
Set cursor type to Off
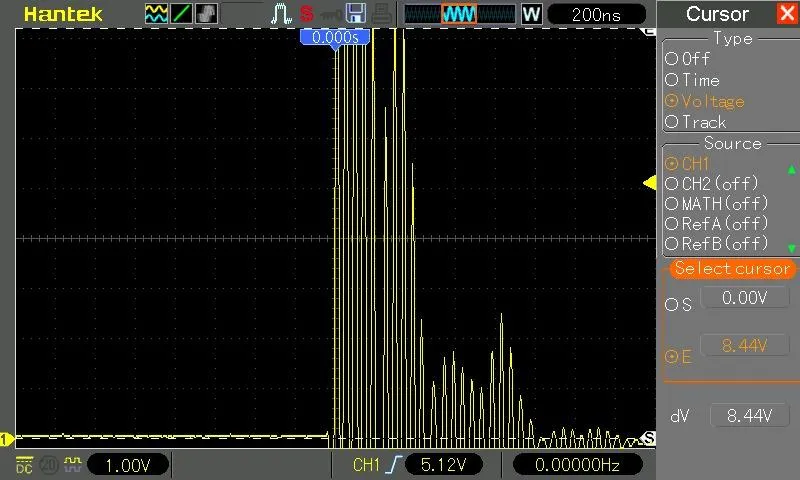(x=687, y=59)
